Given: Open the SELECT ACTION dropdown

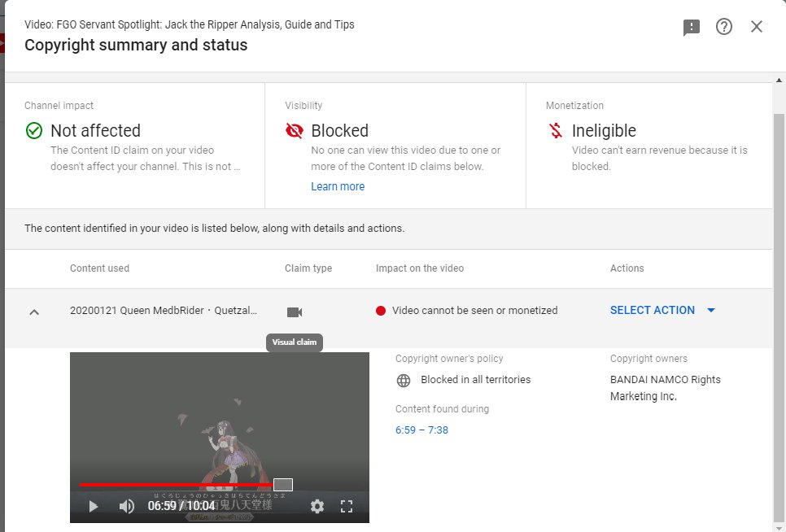Looking at the screenshot, I should [x=662, y=310].
